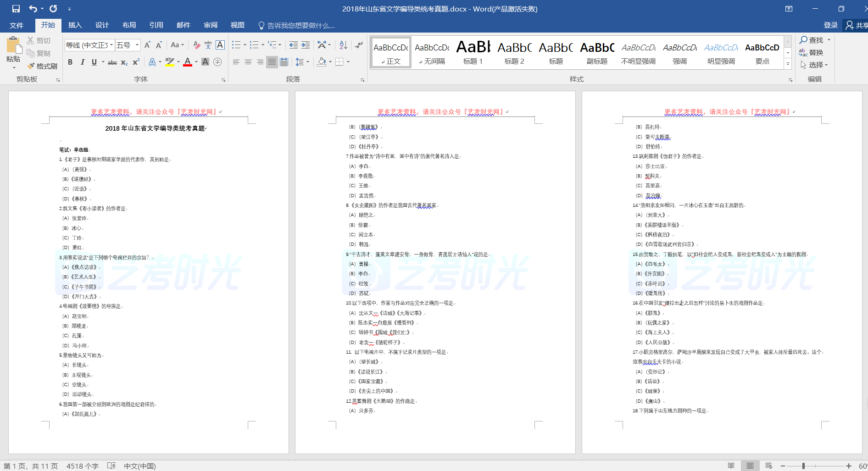Viewport: 868px width, 471px height.
Task: Click the Format Painter brush
Action: pos(42,66)
